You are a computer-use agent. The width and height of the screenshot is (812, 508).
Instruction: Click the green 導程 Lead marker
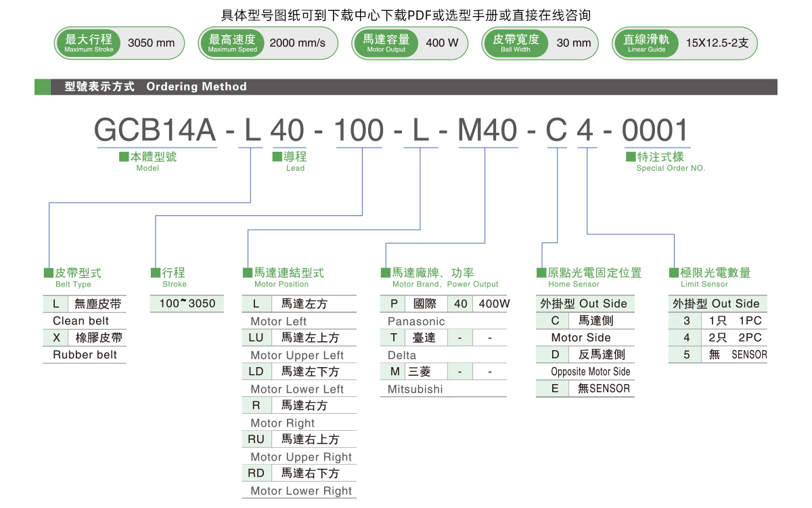coord(289,156)
